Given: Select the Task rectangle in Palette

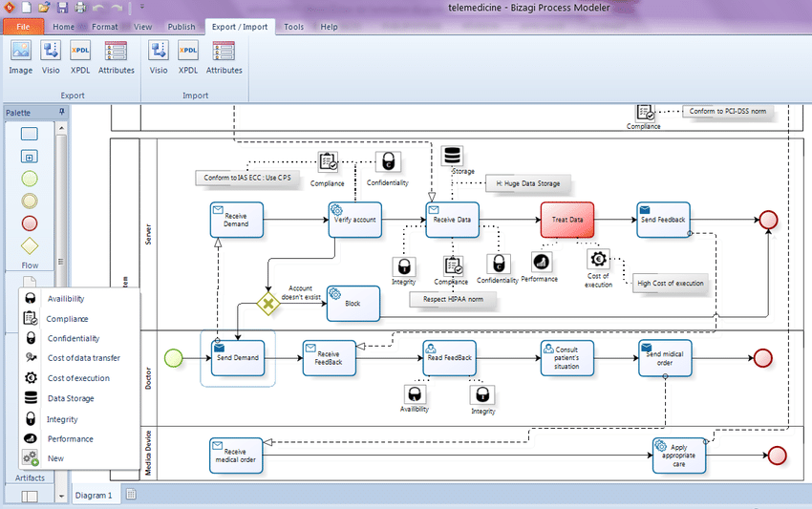Looking at the screenshot, I should 30,134.
